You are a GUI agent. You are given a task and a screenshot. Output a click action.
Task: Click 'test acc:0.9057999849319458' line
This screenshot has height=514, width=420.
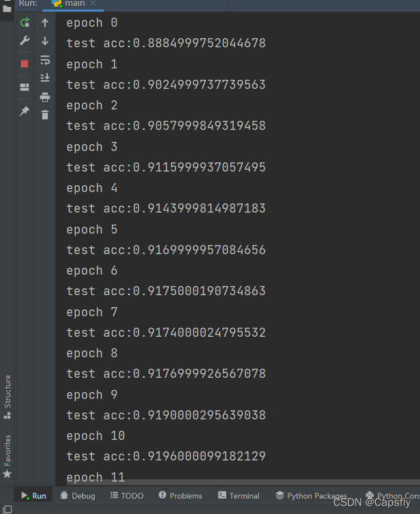(x=166, y=126)
